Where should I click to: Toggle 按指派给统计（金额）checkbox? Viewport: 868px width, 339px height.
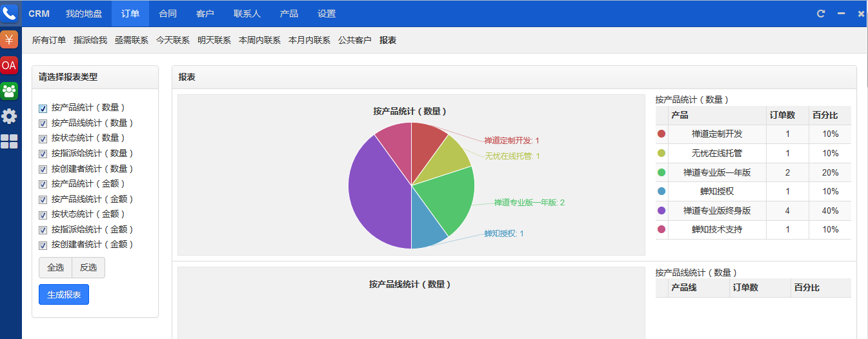coord(43,230)
